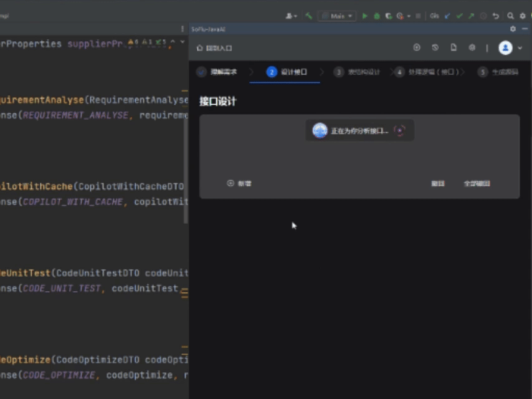Viewport: 532px width, 399px height.
Task: Start debugging with the green bug icon
Action: [x=377, y=16]
